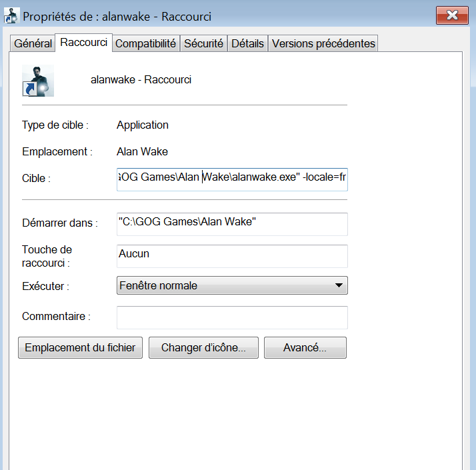The height and width of the screenshot is (470, 476).
Task: Switch to the Détails tab
Action: (247, 43)
